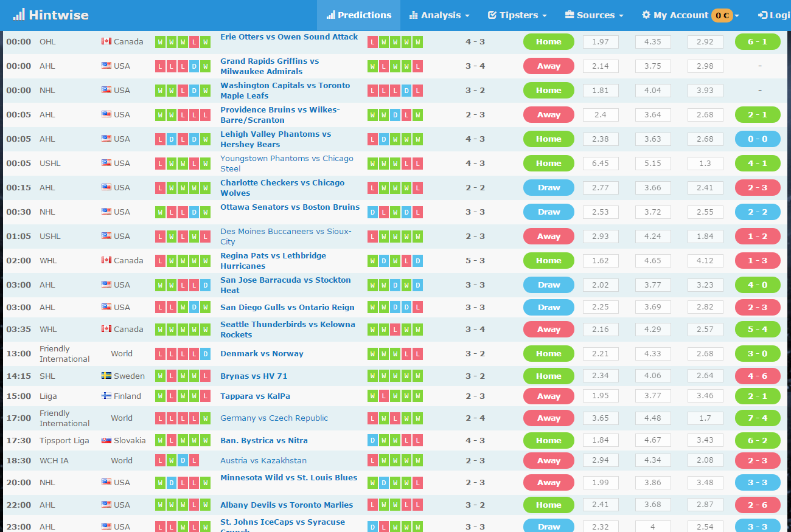Click Canada flag in Erie Otters row

point(106,41)
